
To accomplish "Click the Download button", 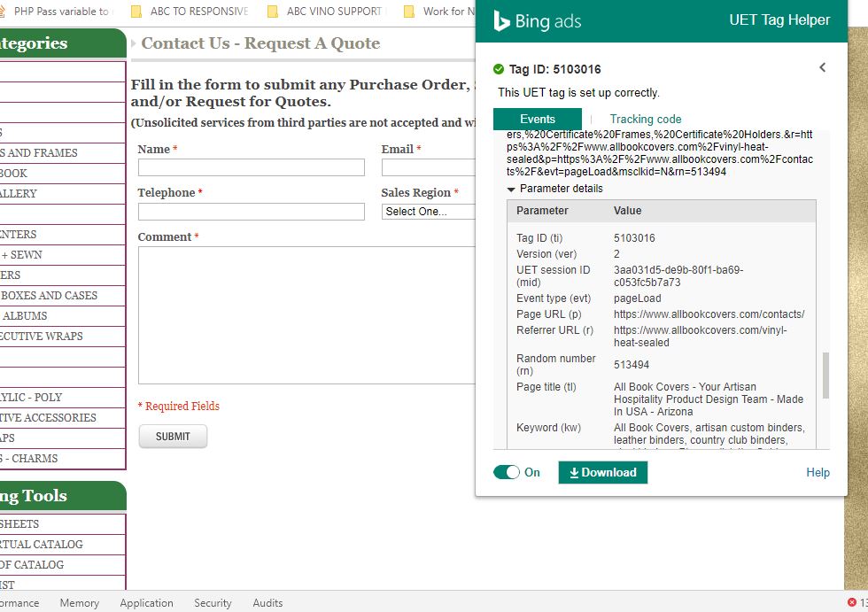I will [x=603, y=472].
